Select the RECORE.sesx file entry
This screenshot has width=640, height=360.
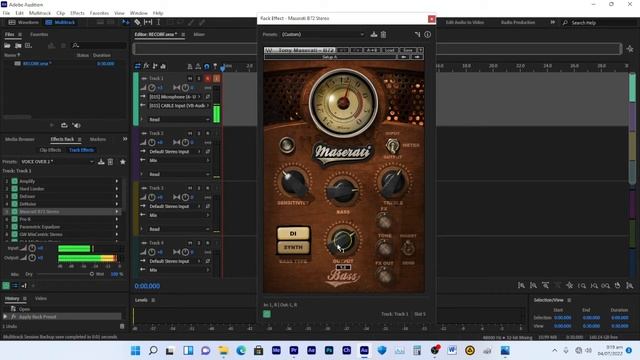pyautogui.click(x=37, y=64)
